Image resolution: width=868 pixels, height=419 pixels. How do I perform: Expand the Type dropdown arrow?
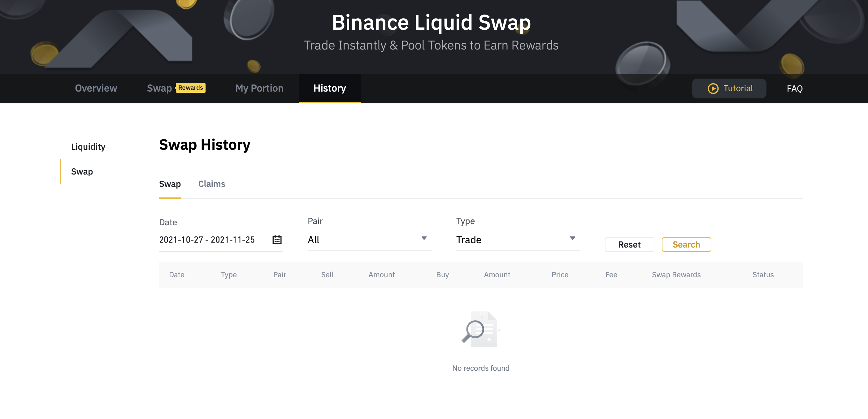[x=572, y=238]
